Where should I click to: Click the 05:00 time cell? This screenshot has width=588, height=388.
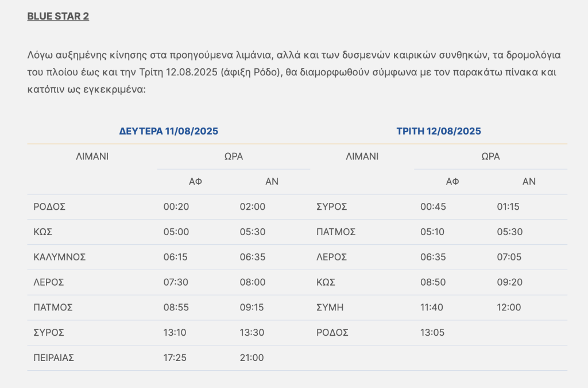click(176, 232)
